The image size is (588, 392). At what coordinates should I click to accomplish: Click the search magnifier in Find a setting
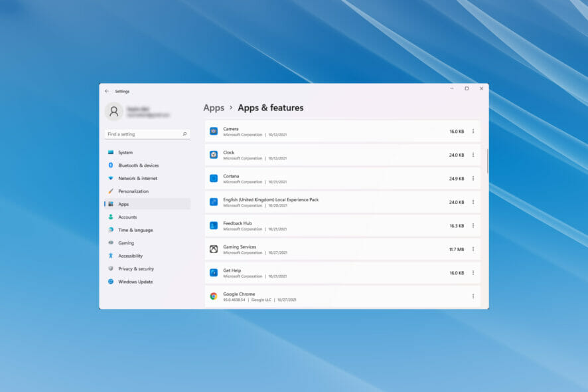point(184,134)
